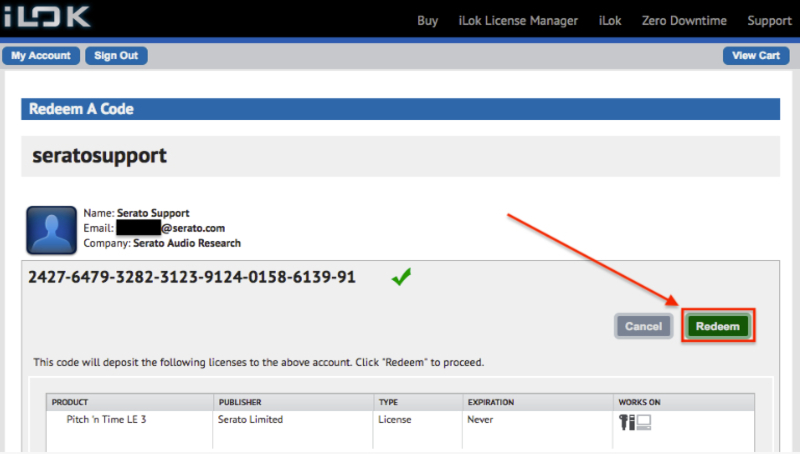This screenshot has height=454, width=800.
Task: Click the deposit licenses instruction text
Action: coord(259,362)
